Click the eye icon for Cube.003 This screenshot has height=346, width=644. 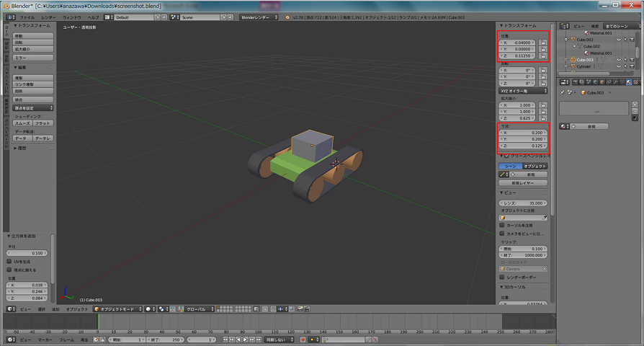coord(618,59)
